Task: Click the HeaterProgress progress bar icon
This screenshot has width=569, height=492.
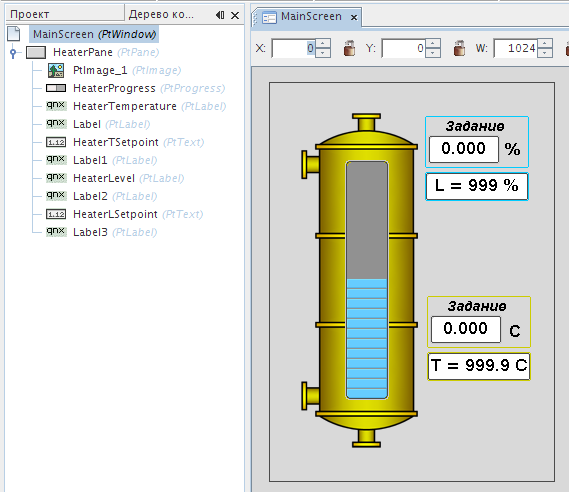Action: [56, 88]
